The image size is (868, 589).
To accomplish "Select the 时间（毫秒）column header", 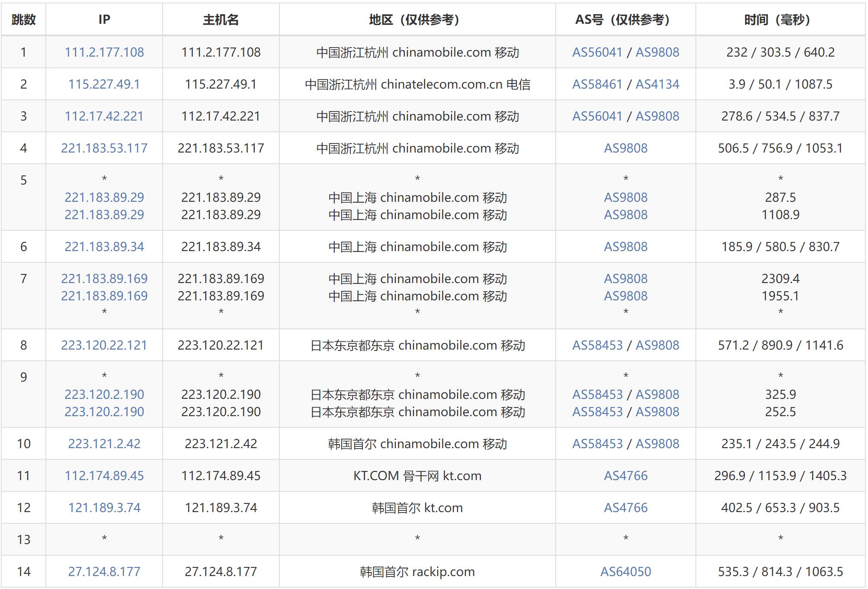I will click(x=781, y=19).
